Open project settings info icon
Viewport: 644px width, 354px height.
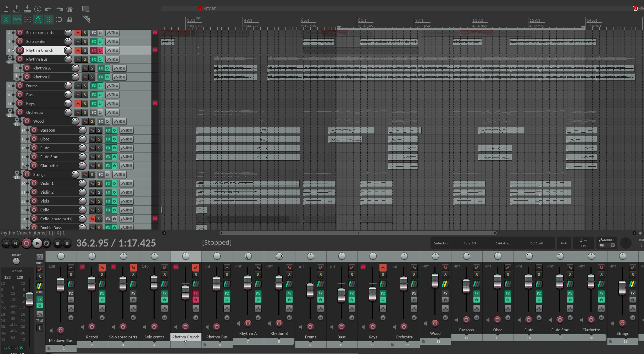click(x=38, y=9)
